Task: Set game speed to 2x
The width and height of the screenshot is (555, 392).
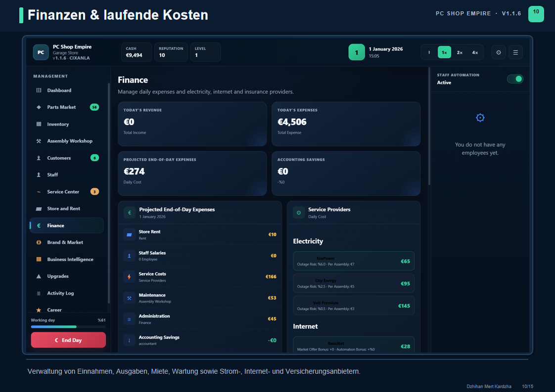Action: (460, 52)
